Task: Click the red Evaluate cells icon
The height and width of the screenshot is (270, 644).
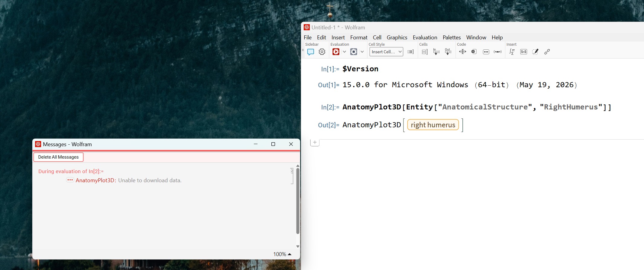Action: [336, 52]
